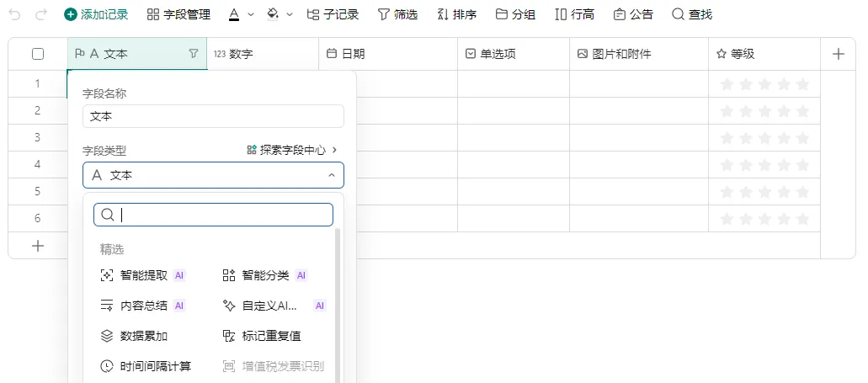Select row number 6
This screenshot has height=383, width=868.
pos(38,218)
